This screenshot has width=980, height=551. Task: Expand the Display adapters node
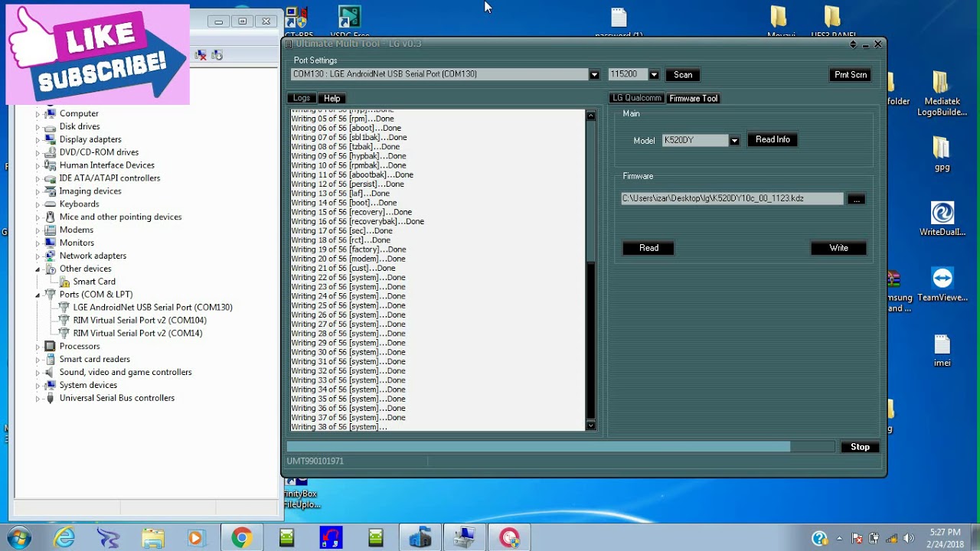(38, 139)
